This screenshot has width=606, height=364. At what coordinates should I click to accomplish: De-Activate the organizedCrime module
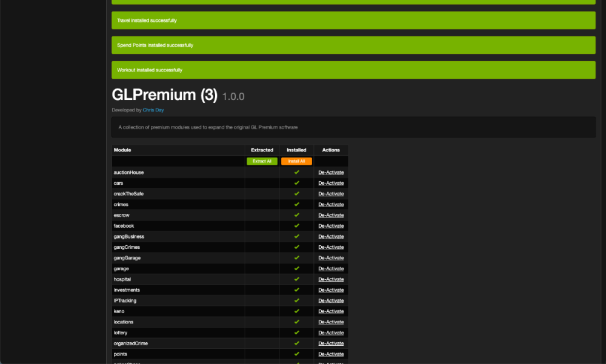click(331, 343)
